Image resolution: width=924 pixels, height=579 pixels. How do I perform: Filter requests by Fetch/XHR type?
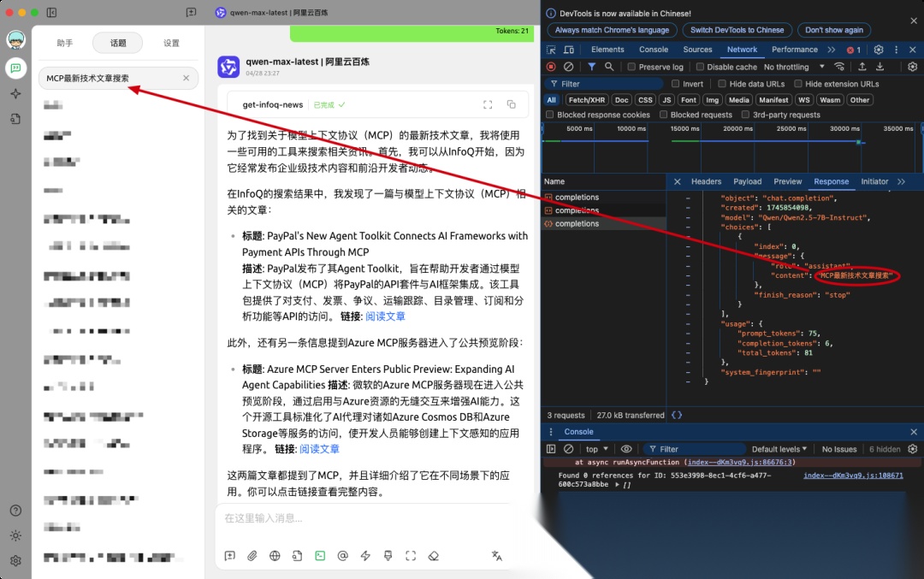(x=586, y=100)
